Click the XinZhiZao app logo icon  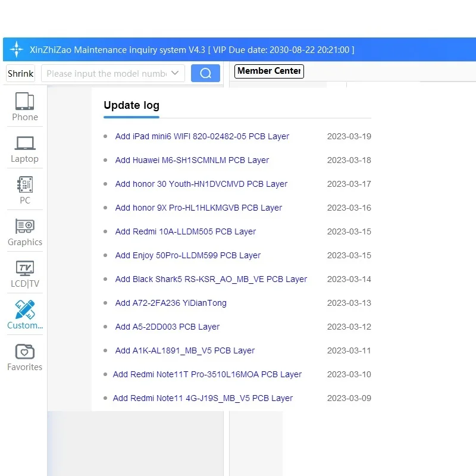coord(17,49)
